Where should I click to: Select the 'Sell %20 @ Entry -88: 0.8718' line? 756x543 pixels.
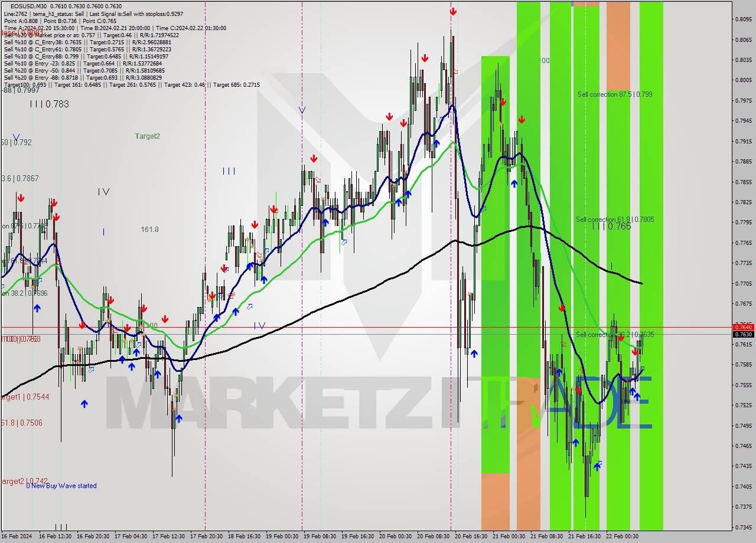83,77
